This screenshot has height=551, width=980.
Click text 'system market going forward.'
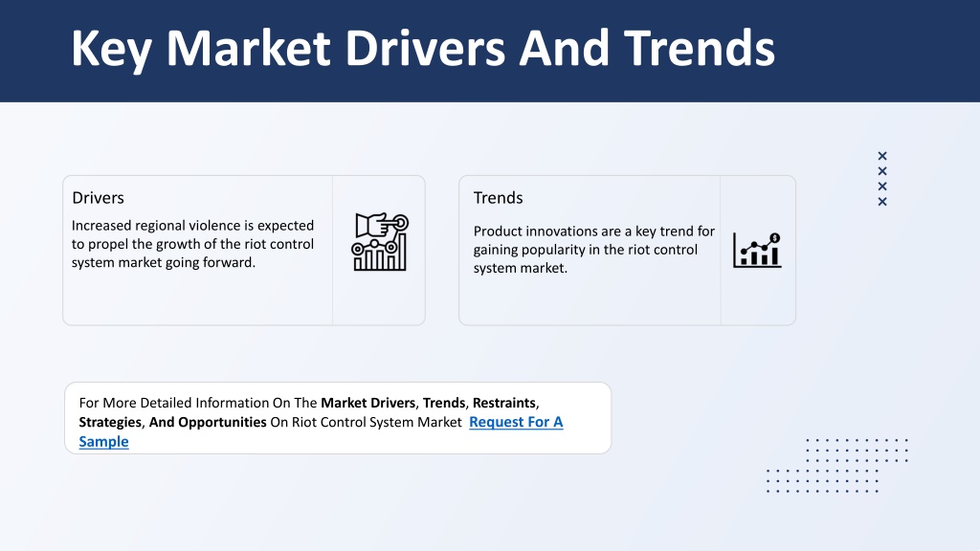pyautogui.click(x=164, y=262)
